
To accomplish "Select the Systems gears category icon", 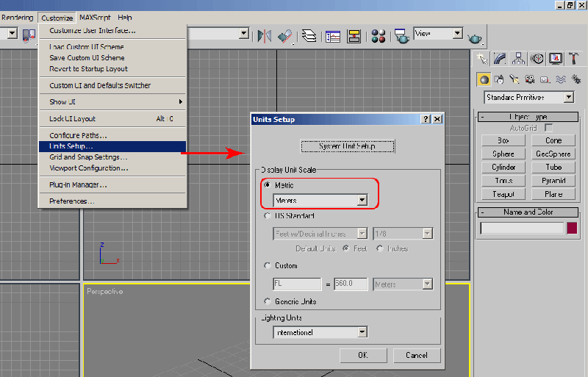I will point(576,79).
